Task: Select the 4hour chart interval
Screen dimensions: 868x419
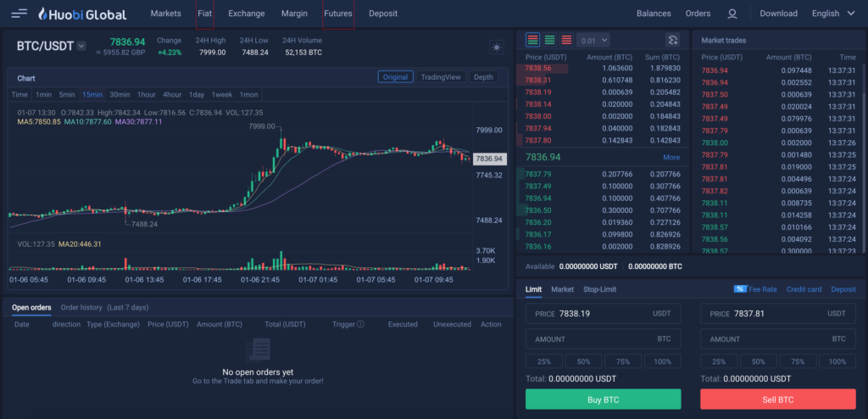Action: coord(172,94)
